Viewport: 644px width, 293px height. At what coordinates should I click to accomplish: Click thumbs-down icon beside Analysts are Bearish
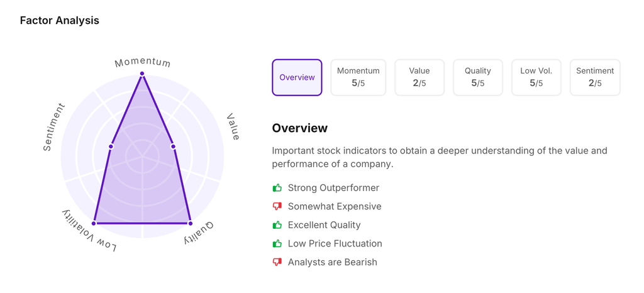click(x=277, y=262)
